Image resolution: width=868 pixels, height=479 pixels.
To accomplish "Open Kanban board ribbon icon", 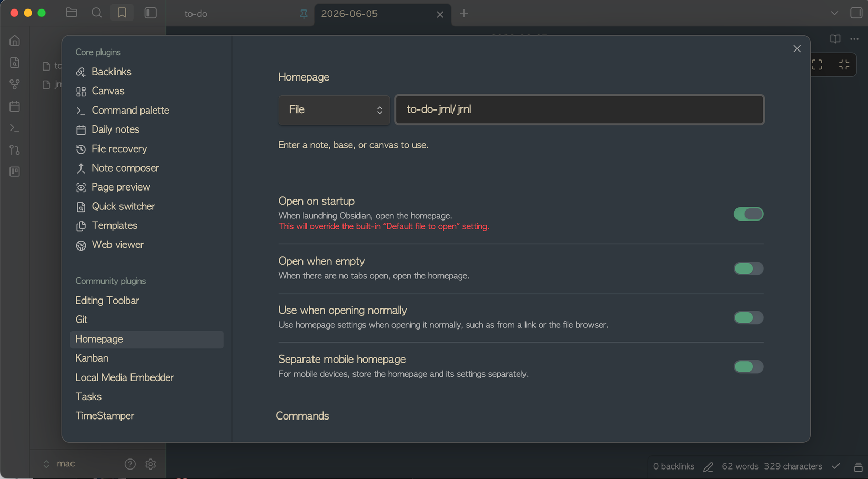I will (x=15, y=172).
